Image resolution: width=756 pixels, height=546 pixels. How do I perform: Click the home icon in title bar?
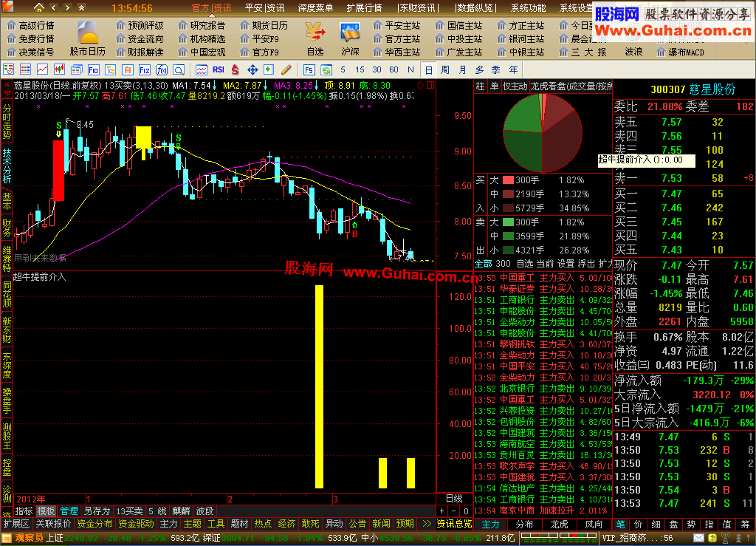pyautogui.click(x=38, y=7)
